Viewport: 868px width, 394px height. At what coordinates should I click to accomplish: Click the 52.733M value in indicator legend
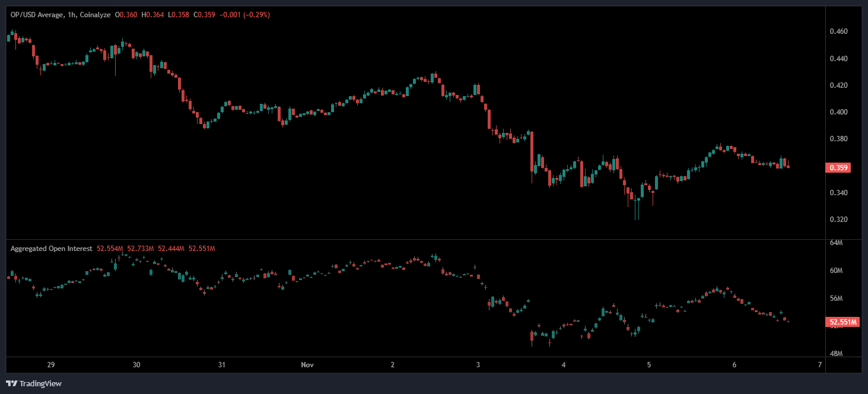click(x=140, y=249)
